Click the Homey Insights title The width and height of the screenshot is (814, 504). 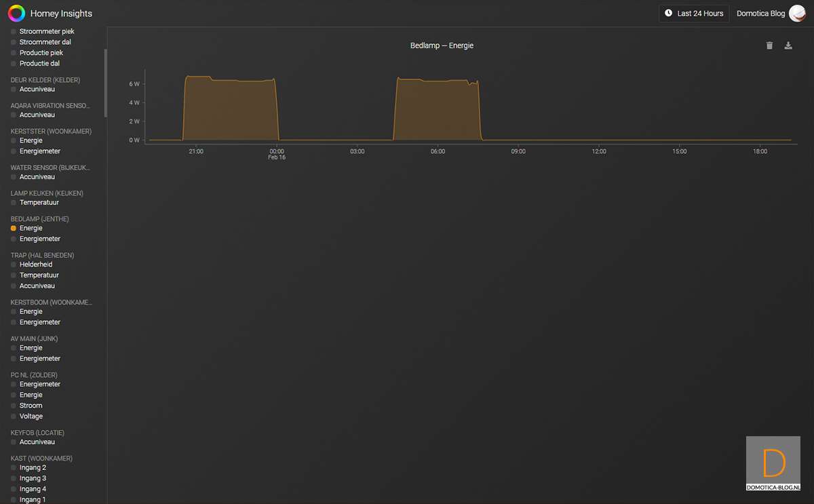click(61, 14)
